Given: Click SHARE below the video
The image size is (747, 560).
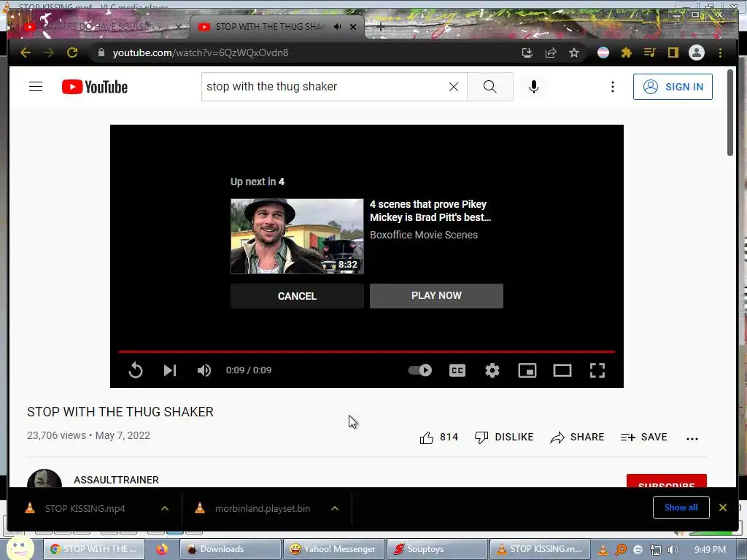Looking at the screenshot, I should 577,437.
